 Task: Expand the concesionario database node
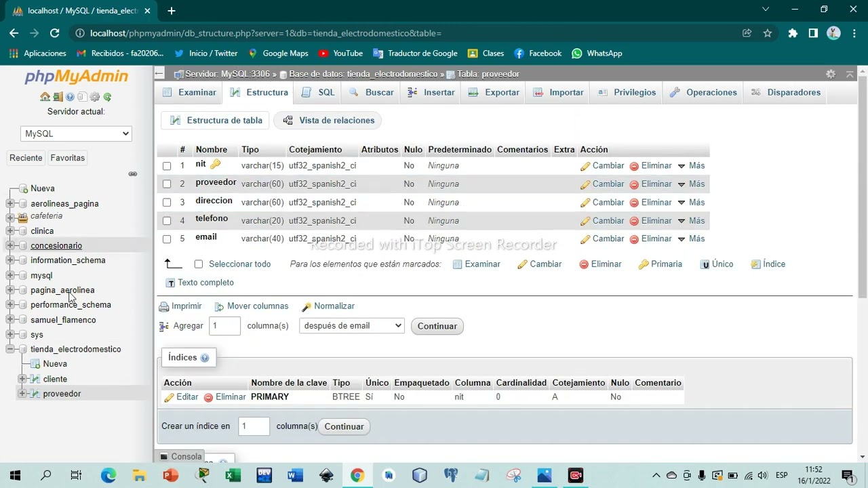(x=10, y=245)
